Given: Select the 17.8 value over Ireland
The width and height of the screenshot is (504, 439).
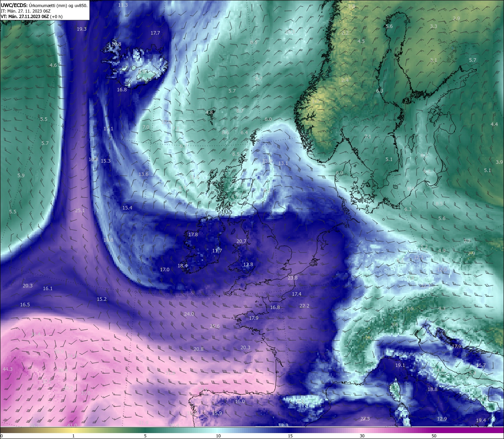Looking at the screenshot, I should click(x=193, y=235).
